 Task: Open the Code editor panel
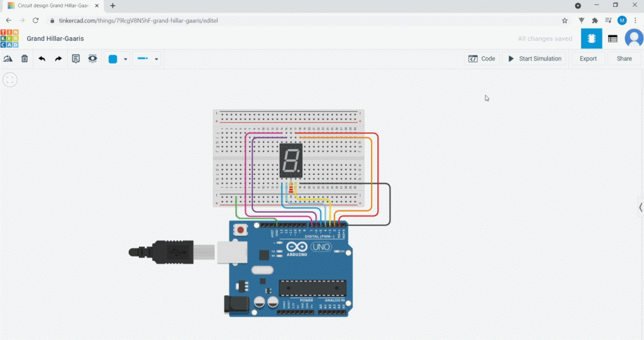point(482,59)
